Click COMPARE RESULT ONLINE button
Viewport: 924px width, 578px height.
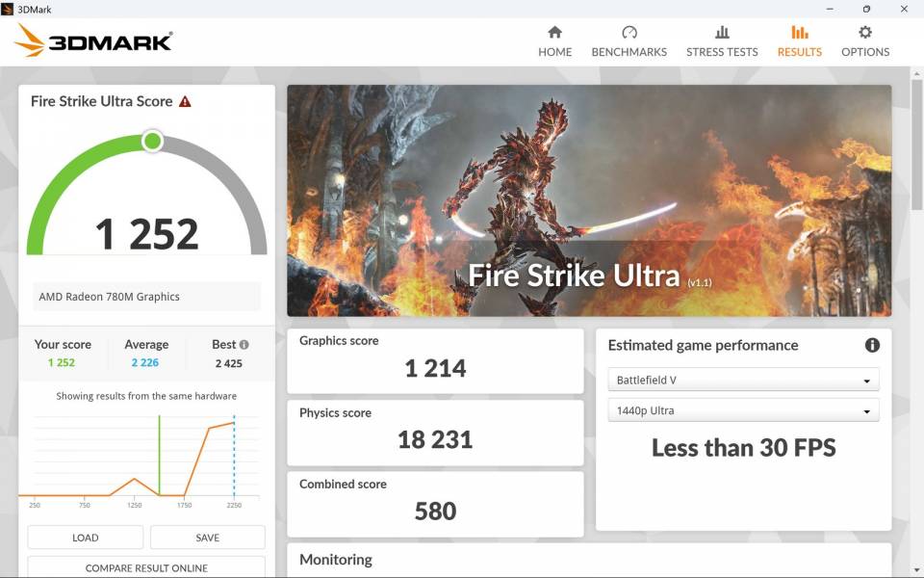[x=146, y=567]
